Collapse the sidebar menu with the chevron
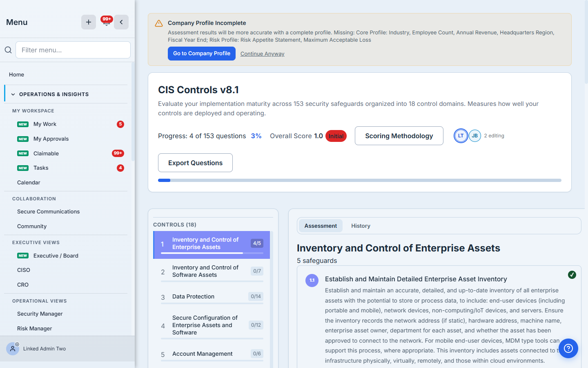 [121, 22]
